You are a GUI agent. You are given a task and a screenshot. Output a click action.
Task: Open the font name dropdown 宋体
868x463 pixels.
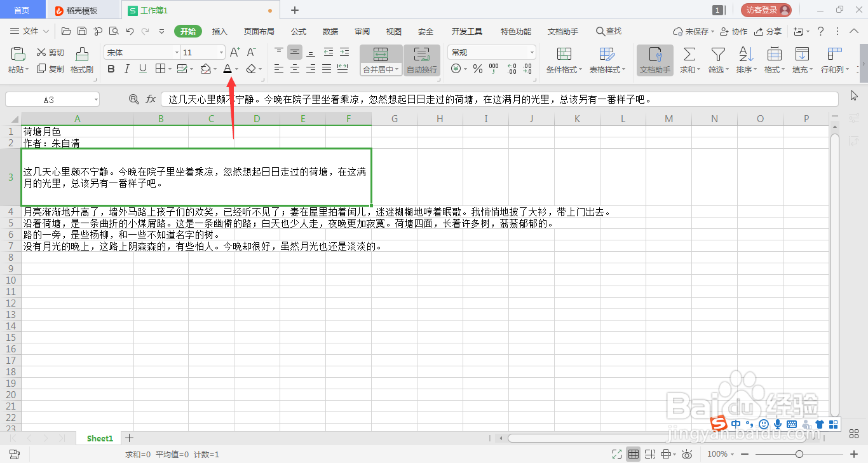click(177, 52)
